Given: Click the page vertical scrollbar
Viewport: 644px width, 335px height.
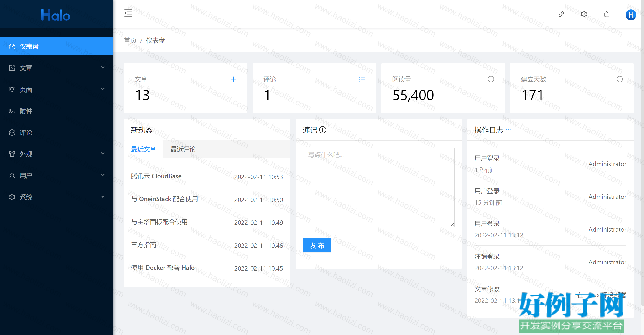Looking at the screenshot, I should pyautogui.click(x=642, y=152).
